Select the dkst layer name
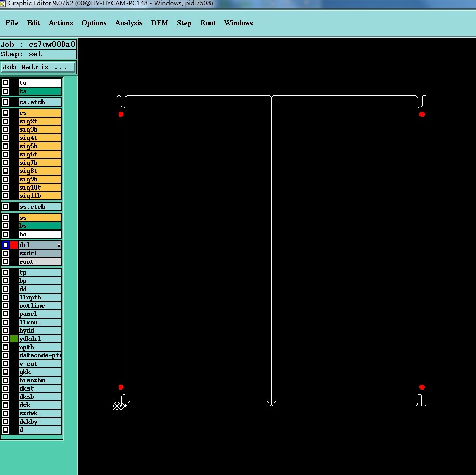This screenshot has height=475, width=476. point(40,388)
